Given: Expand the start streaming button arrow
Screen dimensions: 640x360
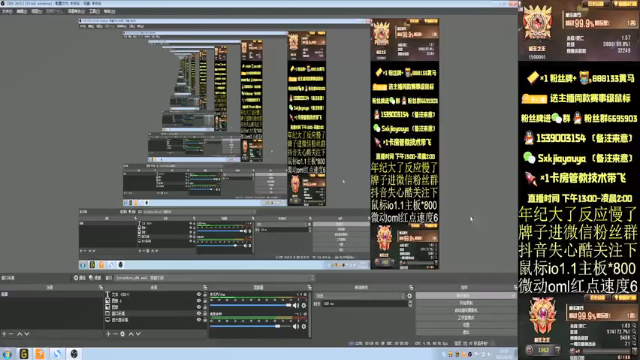Looking at the screenshot, I should 513,296.
